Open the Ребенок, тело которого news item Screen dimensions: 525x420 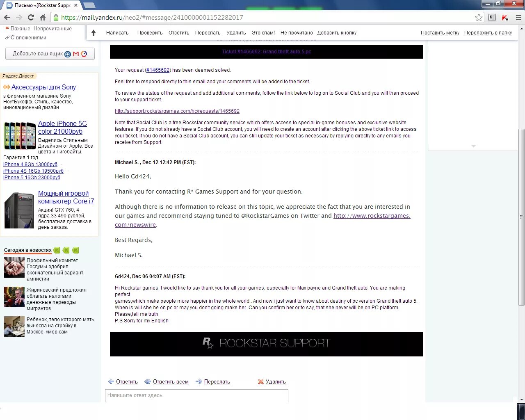pyautogui.click(x=60, y=326)
